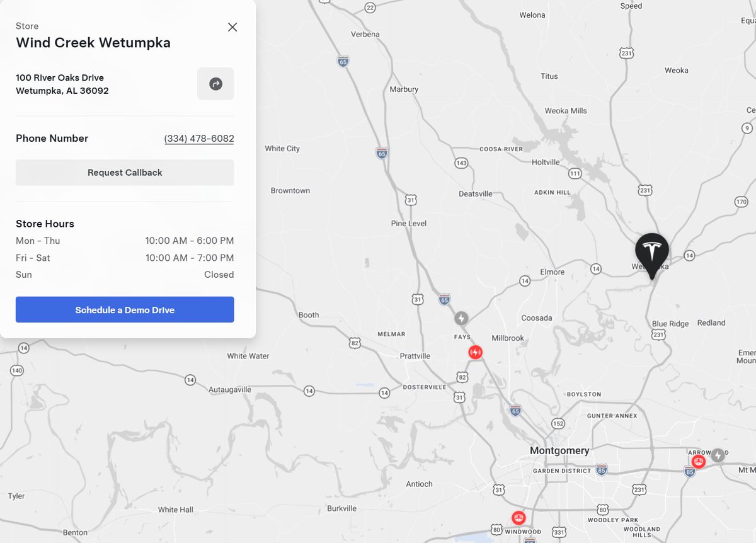Viewport: 756px width, 543px height.
Task: Click the Booth map label
Action: point(309,315)
